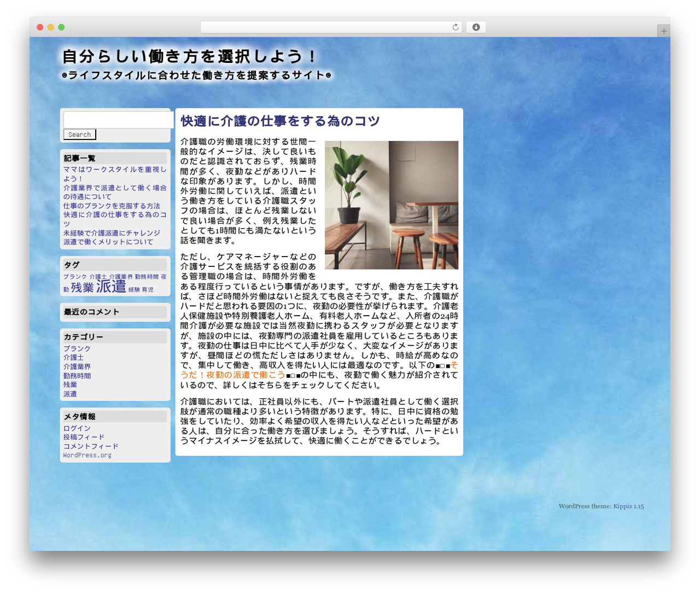The width and height of the screenshot is (700, 593).
Task: Open 派遣で働くメリットについて article link
Action: pos(108,242)
